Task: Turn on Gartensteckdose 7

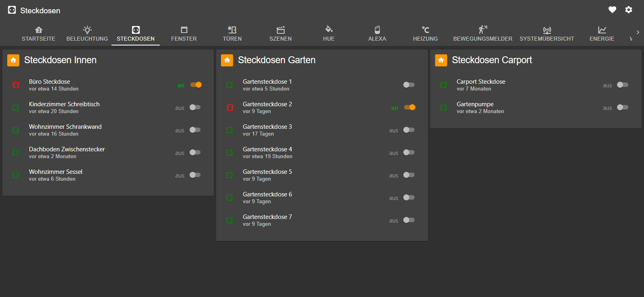Action: pos(409,220)
